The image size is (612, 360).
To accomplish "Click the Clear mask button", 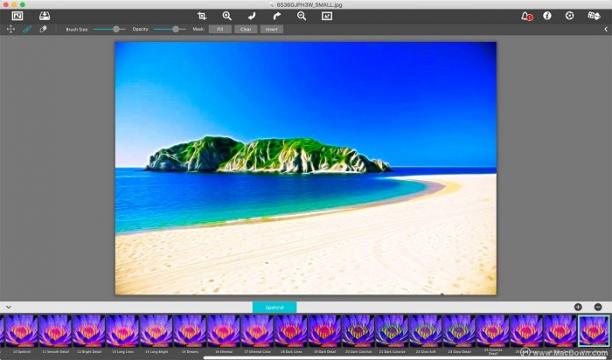I will 246,29.
